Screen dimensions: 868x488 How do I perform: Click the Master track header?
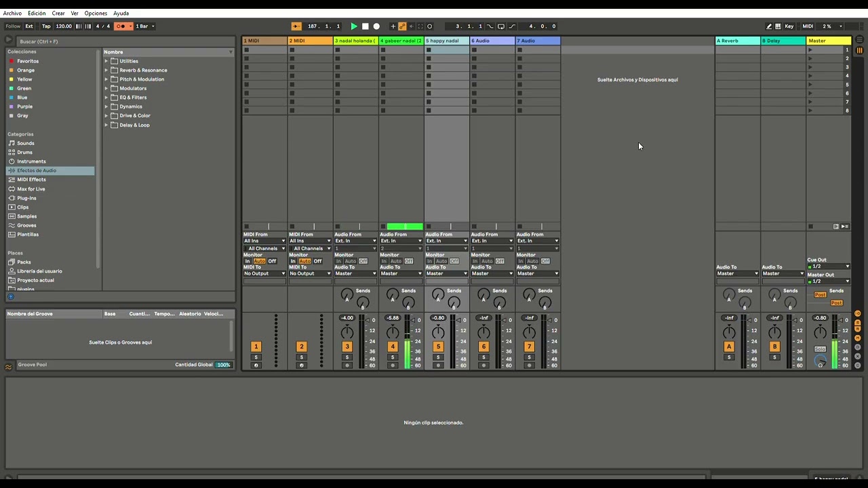(828, 41)
